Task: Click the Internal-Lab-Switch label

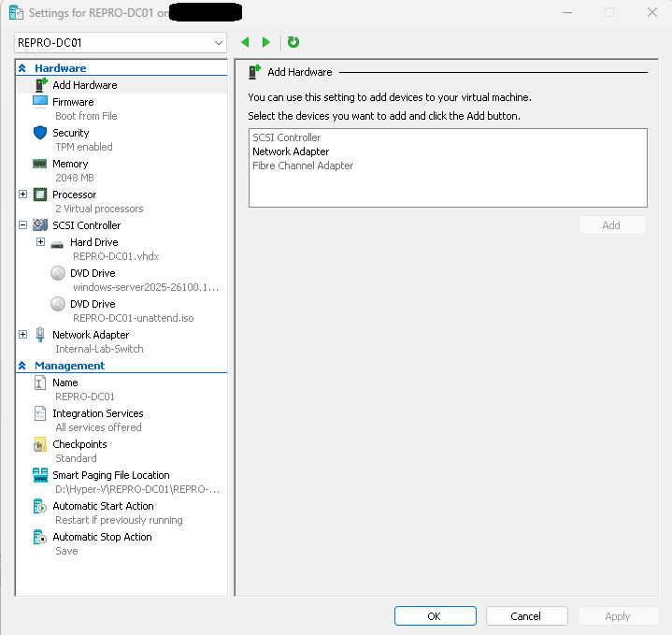Action: (x=99, y=349)
